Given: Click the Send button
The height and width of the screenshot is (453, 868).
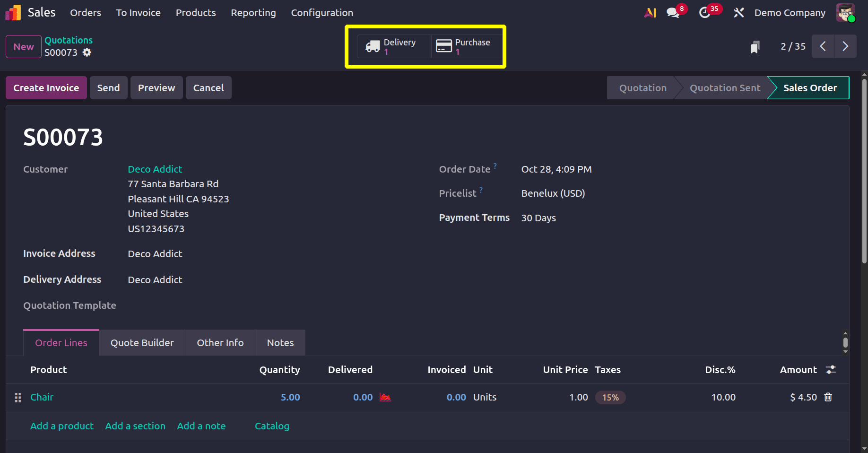Looking at the screenshot, I should tap(108, 87).
